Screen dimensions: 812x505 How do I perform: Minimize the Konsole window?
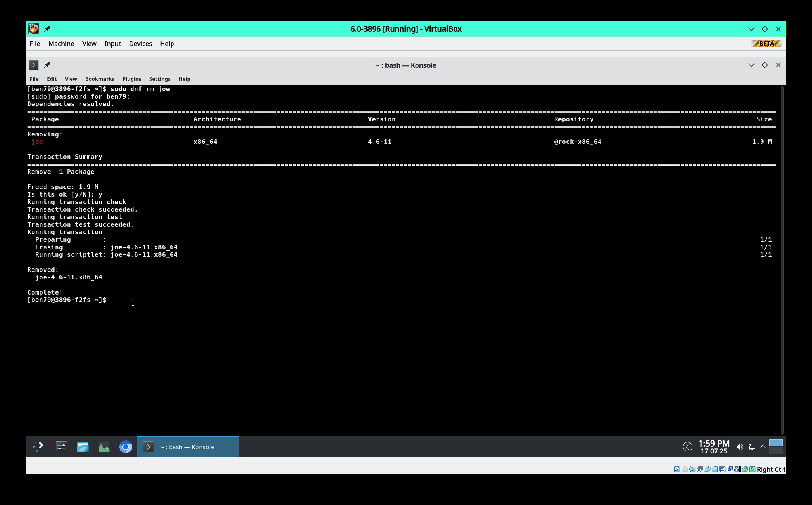tap(751, 65)
